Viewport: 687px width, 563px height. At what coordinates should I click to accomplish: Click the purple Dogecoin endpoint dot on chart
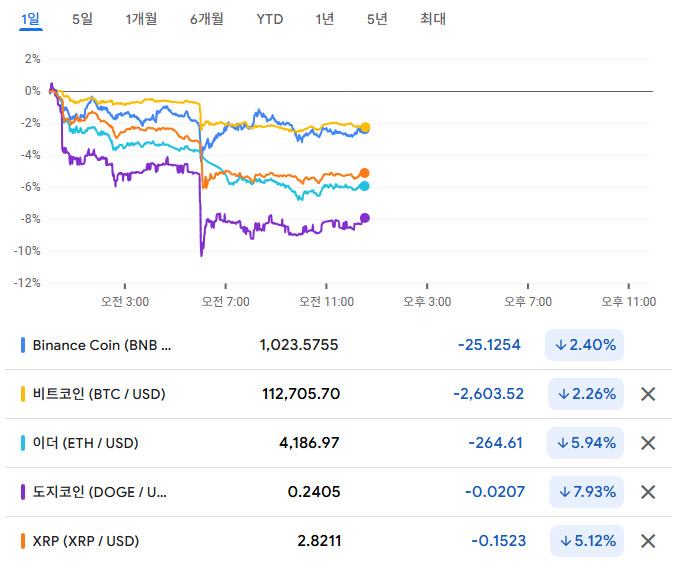[x=365, y=218]
